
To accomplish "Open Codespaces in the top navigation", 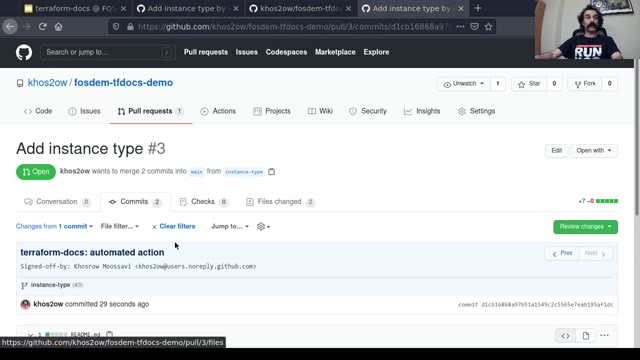I will coord(286,52).
